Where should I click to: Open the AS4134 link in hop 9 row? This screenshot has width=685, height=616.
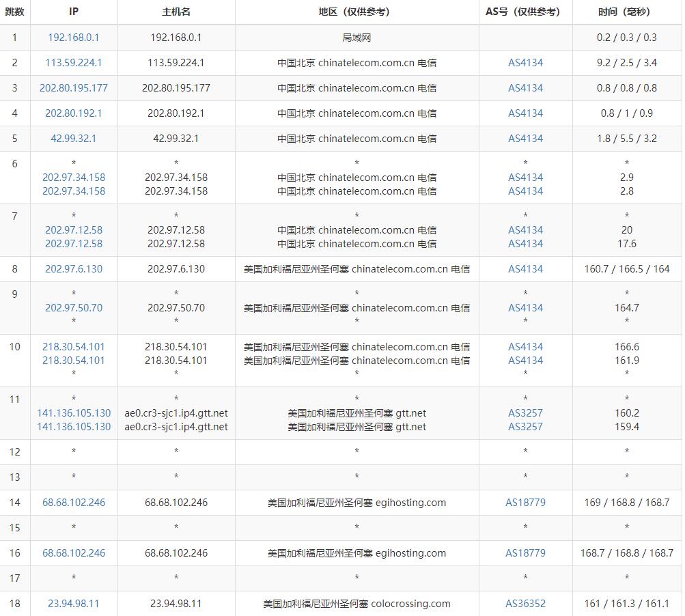(x=526, y=308)
